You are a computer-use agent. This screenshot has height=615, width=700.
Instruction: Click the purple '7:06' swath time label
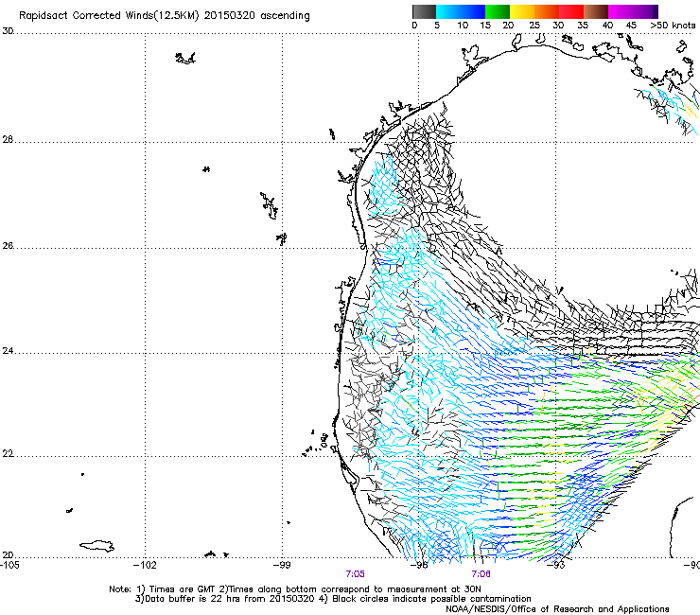click(481, 574)
